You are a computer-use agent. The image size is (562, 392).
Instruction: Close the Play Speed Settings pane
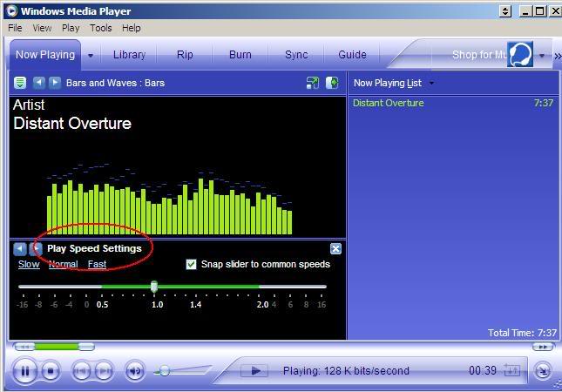pos(335,248)
